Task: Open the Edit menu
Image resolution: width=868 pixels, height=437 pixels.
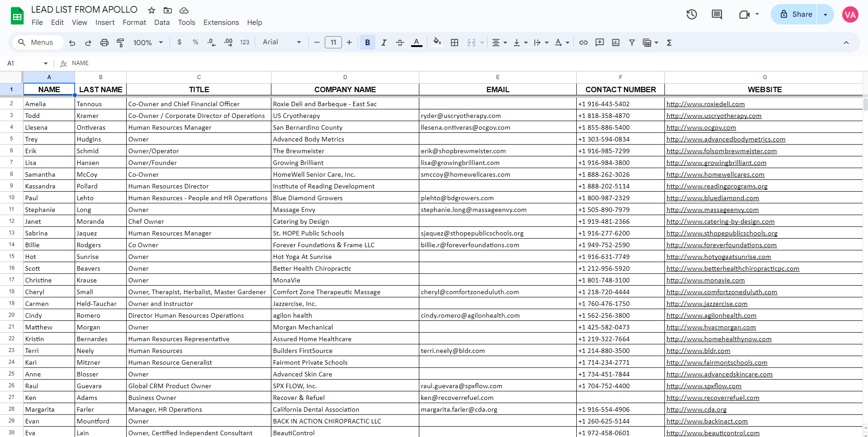Action: pyautogui.click(x=57, y=22)
